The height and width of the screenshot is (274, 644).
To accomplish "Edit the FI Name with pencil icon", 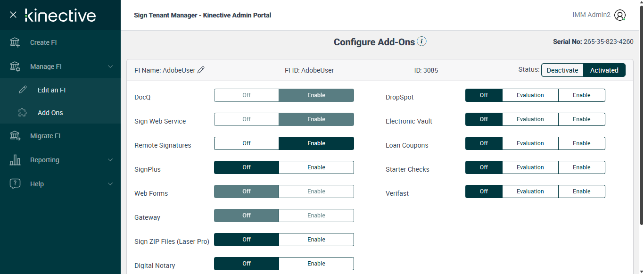I will 201,70.
